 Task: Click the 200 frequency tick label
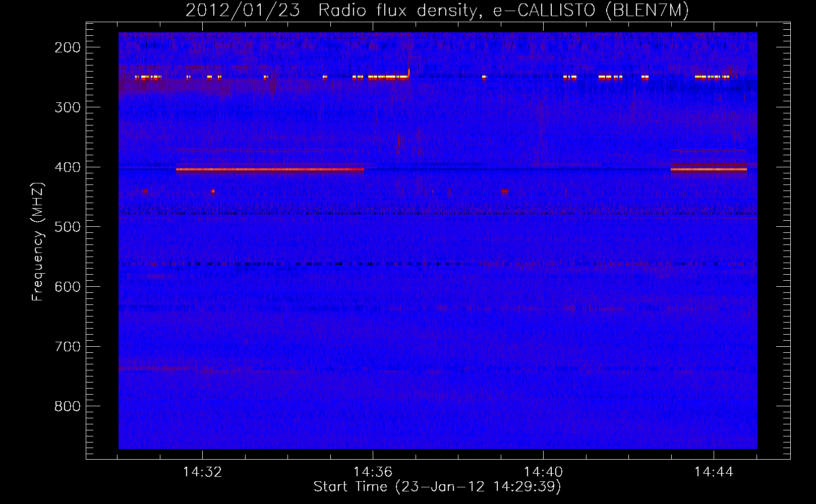pyautogui.click(x=67, y=47)
